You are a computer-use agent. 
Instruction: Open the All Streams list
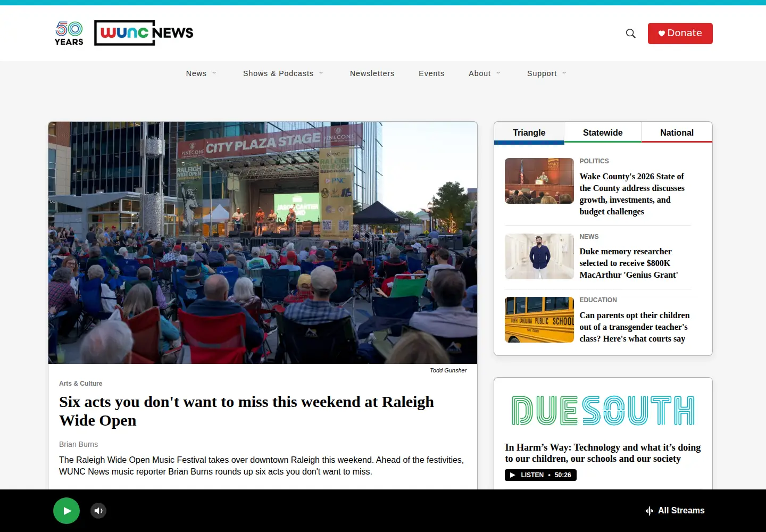(675, 511)
